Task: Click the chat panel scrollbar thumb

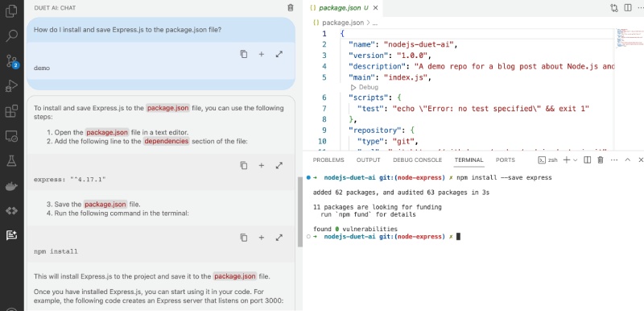Action: pyautogui.click(x=299, y=212)
